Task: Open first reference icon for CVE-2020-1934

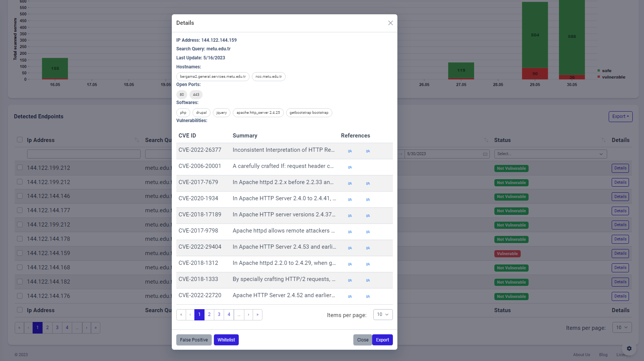Action: click(350, 199)
